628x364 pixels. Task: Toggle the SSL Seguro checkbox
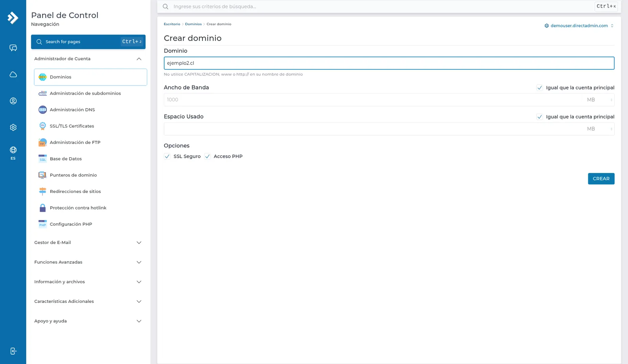click(x=167, y=157)
